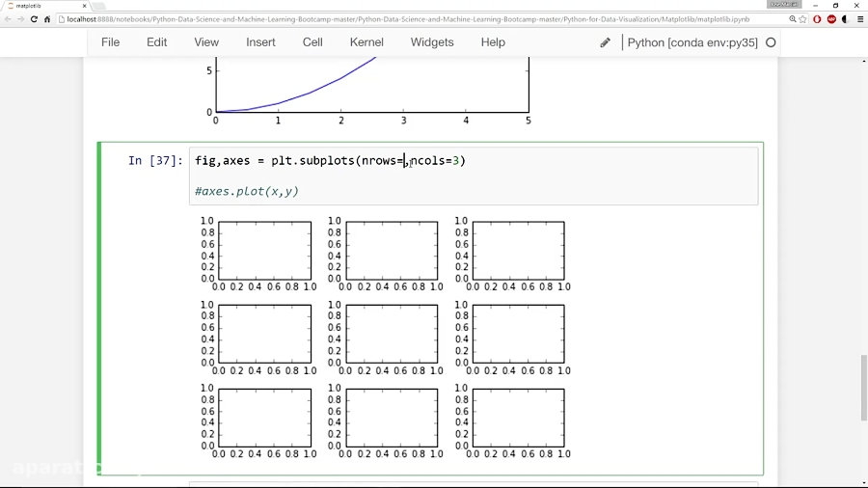The width and height of the screenshot is (868, 488).
Task: Click the code line with plt.subplots
Action: (330, 160)
